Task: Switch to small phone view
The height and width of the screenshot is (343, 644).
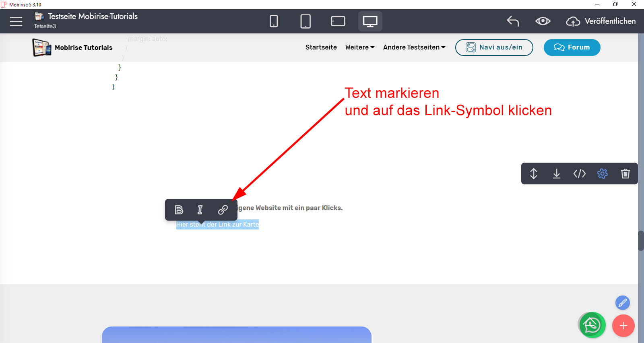Action: click(x=274, y=21)
